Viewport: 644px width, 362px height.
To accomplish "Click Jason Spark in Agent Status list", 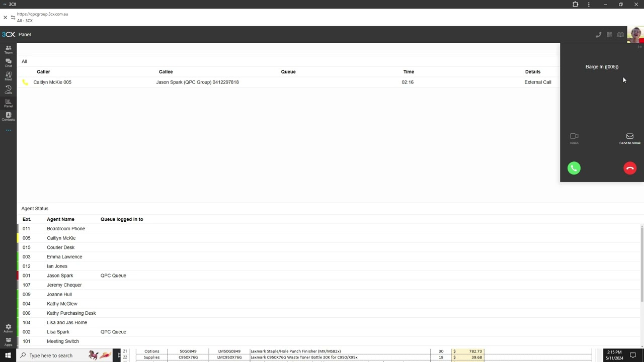I will [60, 276].
